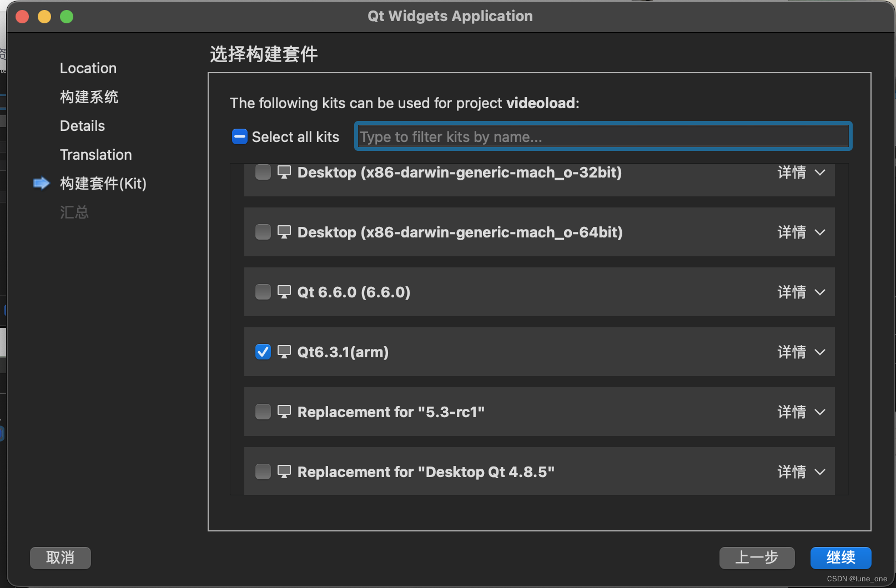The width and height of the screenshot is (896, 588).
Task: Click the desktop icon for Desktop x86 64bit kit
Action: (x=284, y=232)
